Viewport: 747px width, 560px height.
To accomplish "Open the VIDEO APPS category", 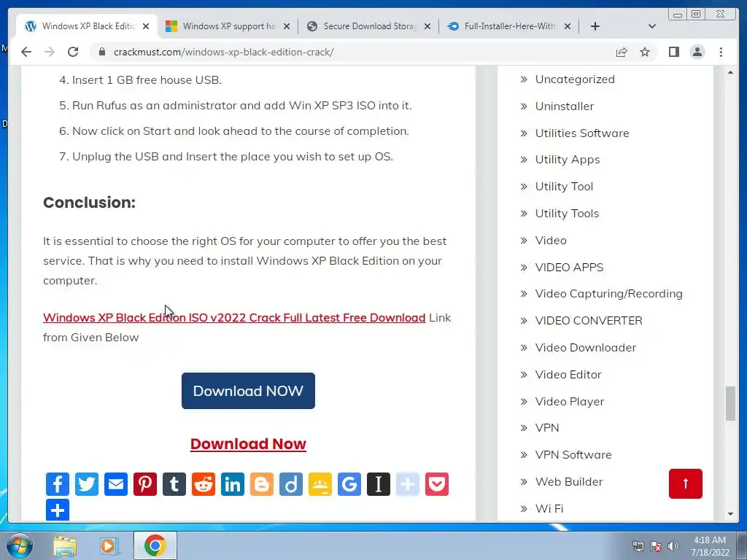I will click(569, 267).
